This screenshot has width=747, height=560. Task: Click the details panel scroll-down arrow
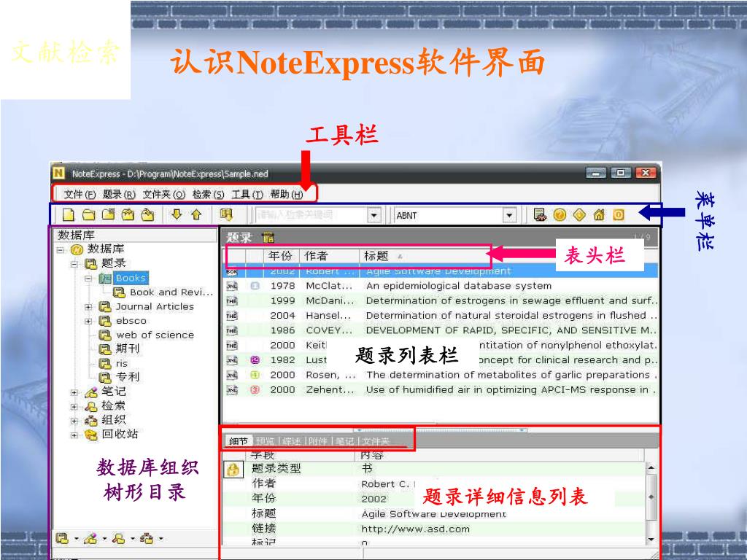pyautogui.click(x=651, y=539)
